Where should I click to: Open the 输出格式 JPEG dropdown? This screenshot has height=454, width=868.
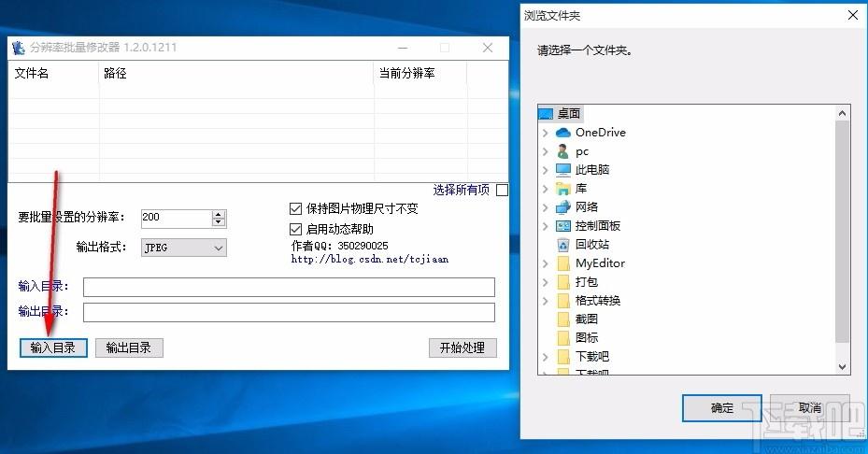coord(184,248)
